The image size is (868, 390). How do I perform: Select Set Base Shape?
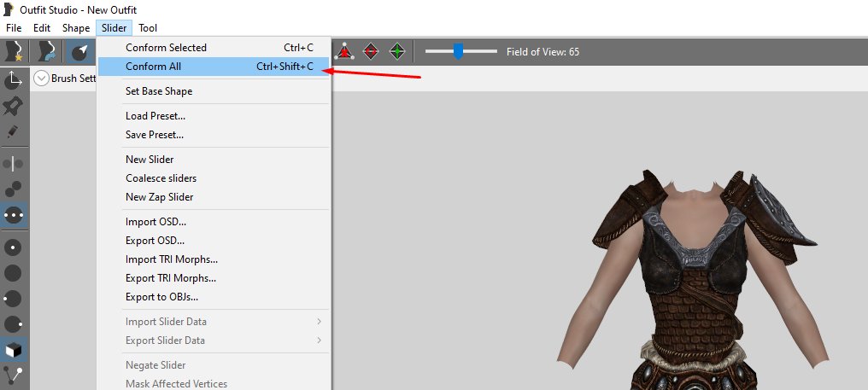pyautogui.click(x=214, y=91)
